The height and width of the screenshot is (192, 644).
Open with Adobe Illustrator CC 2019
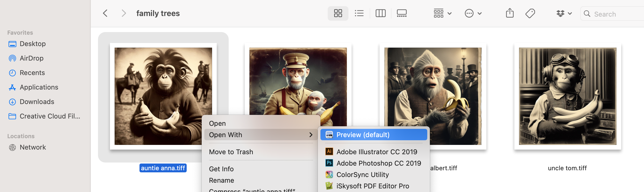[374, 152]
